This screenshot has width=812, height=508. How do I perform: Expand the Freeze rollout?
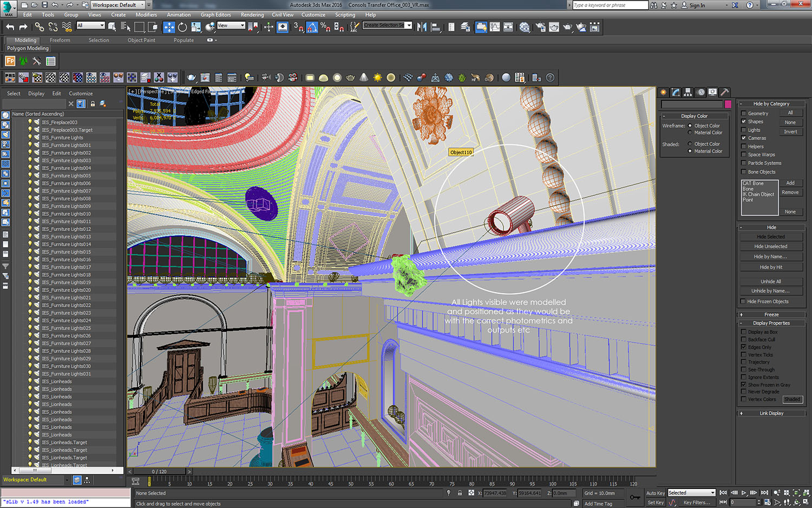point(771,314)
